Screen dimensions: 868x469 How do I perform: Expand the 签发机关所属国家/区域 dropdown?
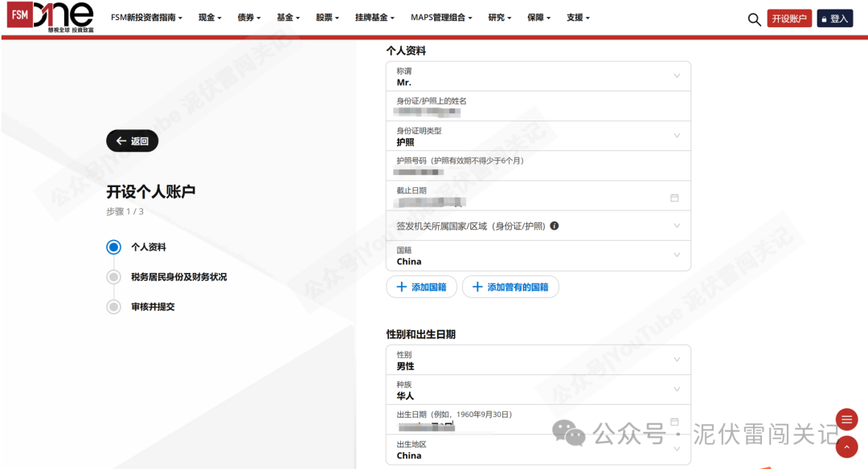(x=538, y=226)
